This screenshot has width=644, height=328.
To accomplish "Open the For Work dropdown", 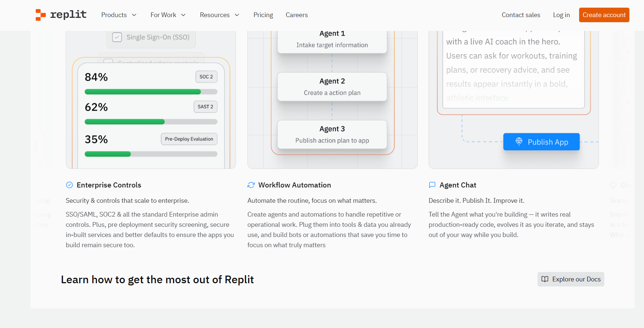I will 168,15.
